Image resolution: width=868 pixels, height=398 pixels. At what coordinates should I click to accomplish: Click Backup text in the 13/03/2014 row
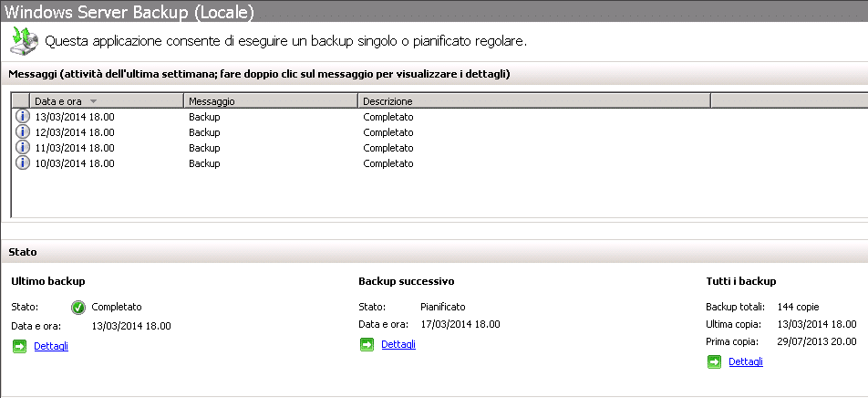[x=204, y=117]
